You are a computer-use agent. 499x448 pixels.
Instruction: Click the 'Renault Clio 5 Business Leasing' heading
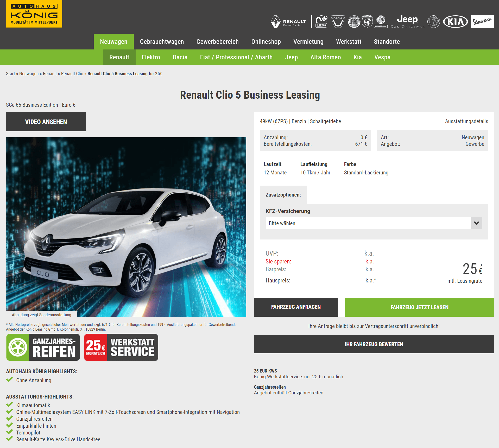tap(250, 95)
